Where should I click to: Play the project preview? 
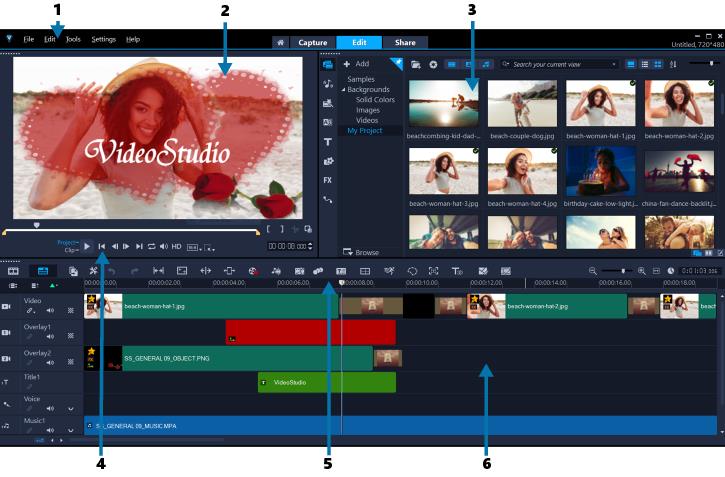[87, 246]
